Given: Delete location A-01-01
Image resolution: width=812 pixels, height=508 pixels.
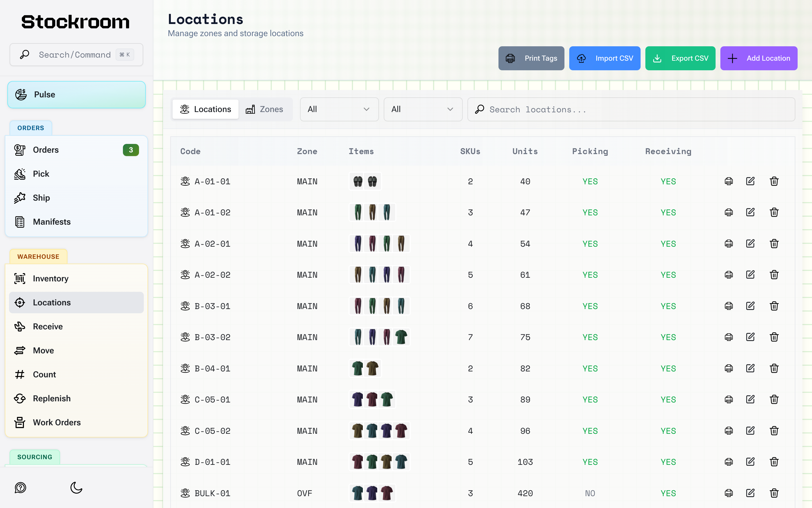Looking at the screenshot, I should coord(774,181).
